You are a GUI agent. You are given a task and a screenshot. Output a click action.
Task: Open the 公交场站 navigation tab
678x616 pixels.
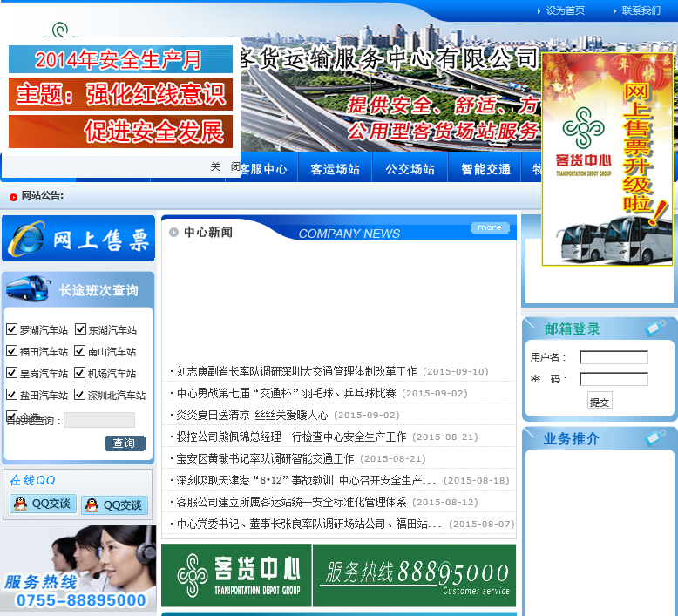coord(410,168)
